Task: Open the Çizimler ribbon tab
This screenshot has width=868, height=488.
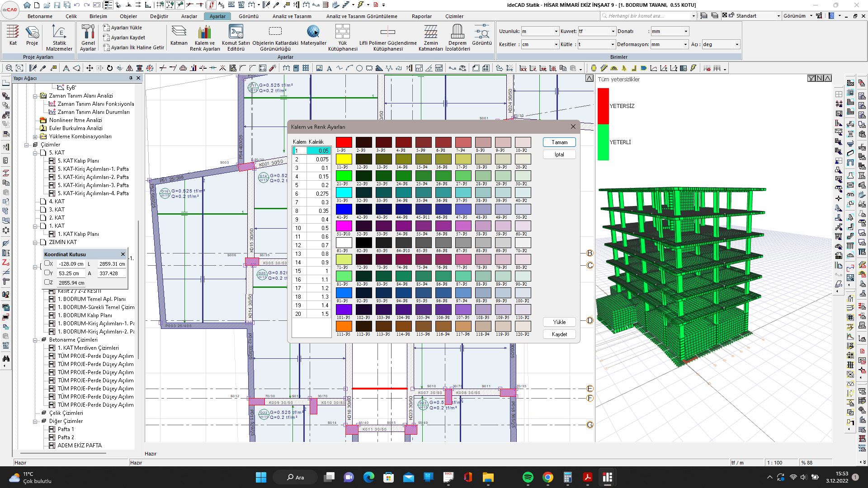Action: (454, 16)
